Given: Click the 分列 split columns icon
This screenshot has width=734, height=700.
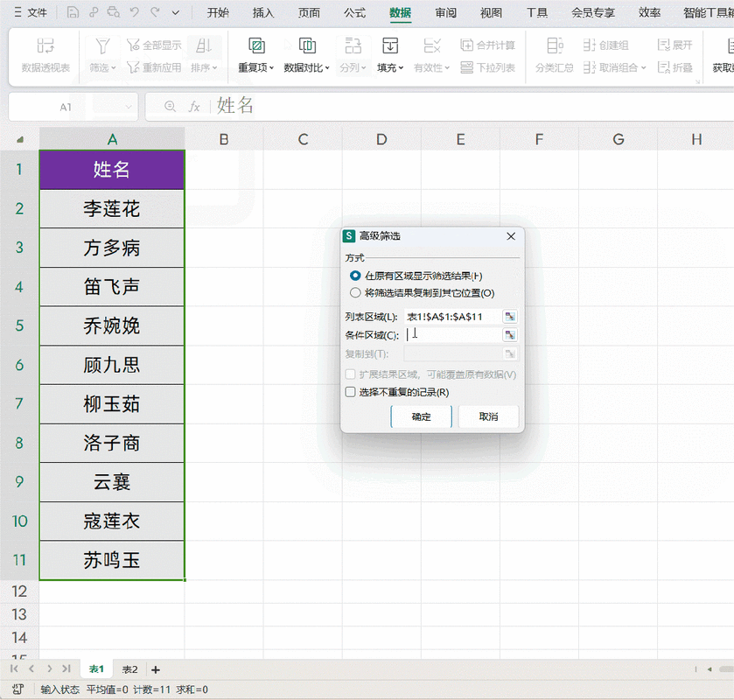Looking at the screenshot, I should [353, 45].
